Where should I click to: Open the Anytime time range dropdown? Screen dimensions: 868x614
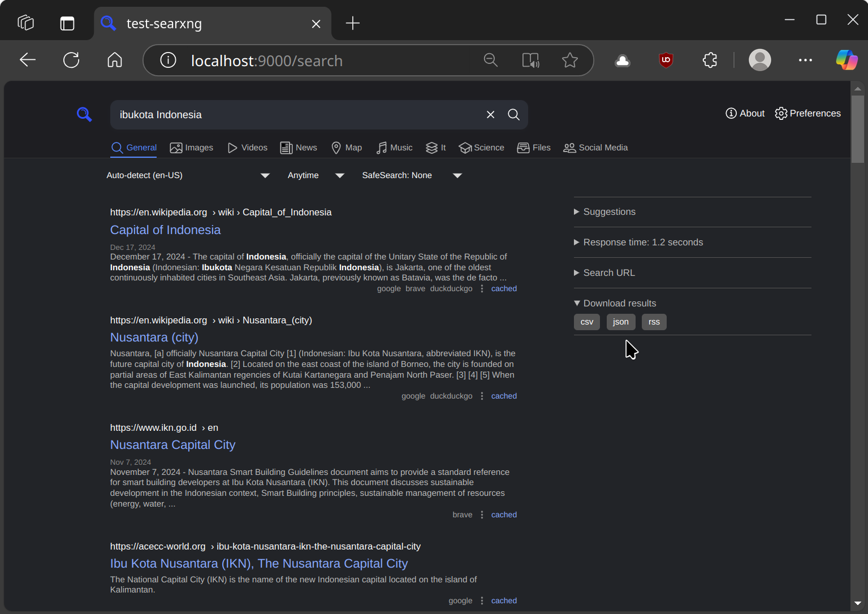point(316,176)
